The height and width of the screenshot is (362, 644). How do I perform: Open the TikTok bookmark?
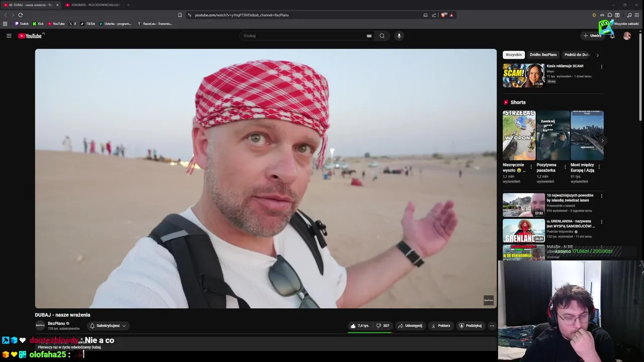pos(88,24)
